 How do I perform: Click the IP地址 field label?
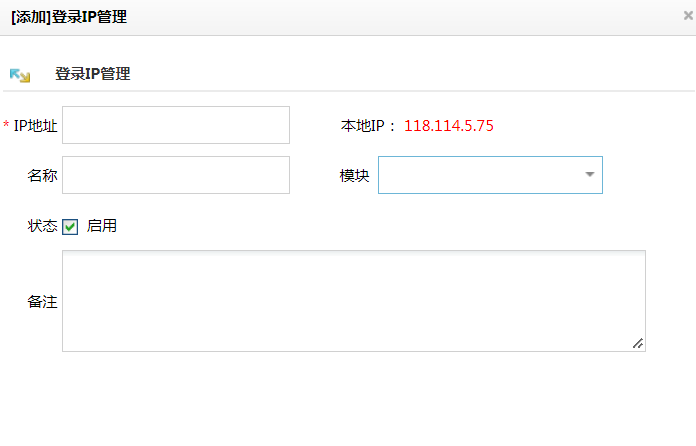point(36,126)
